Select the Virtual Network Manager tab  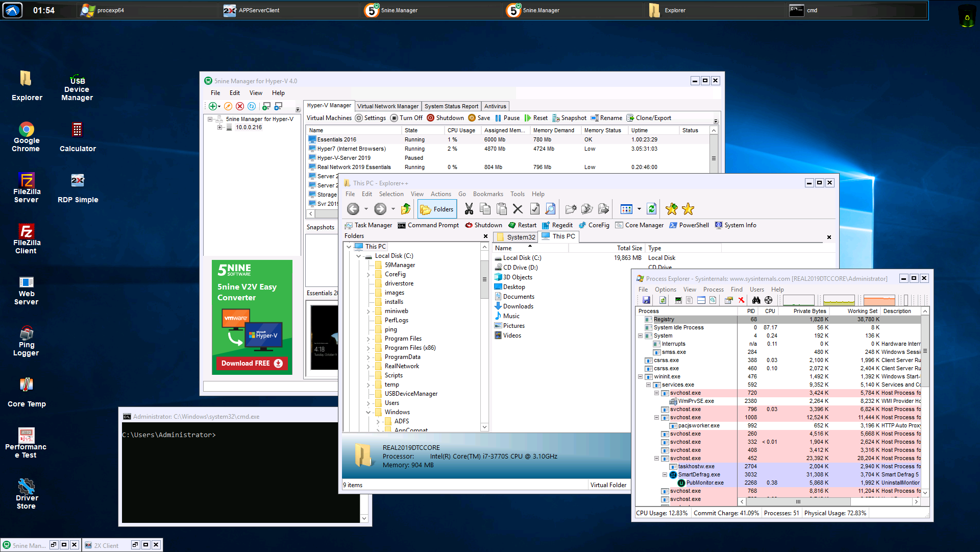coord(388,106)
